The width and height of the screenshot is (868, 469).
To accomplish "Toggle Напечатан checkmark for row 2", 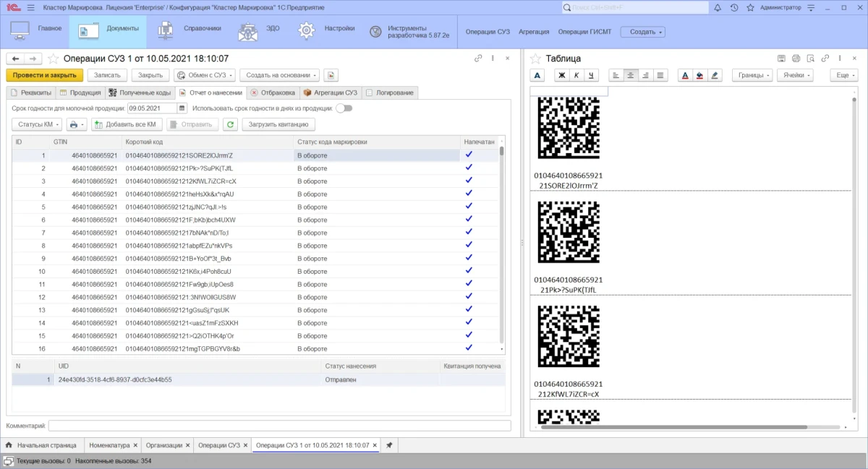I will [x=469, y=168].
